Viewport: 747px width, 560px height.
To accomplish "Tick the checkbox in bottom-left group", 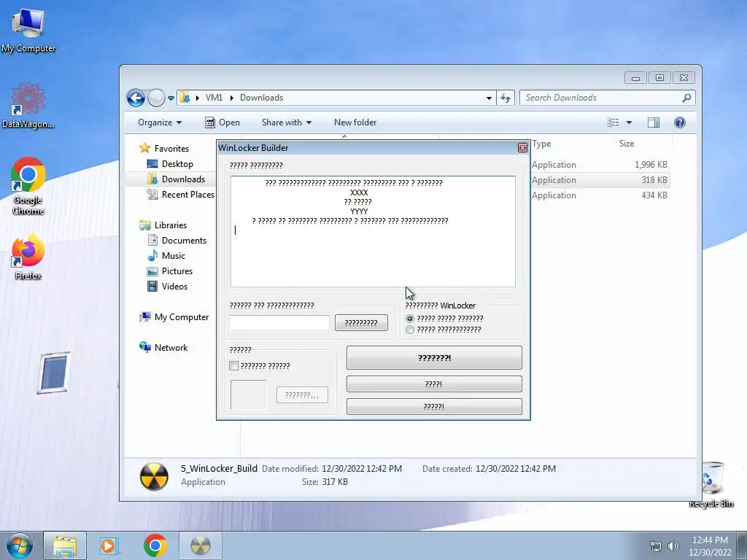I will pos(233,366).
